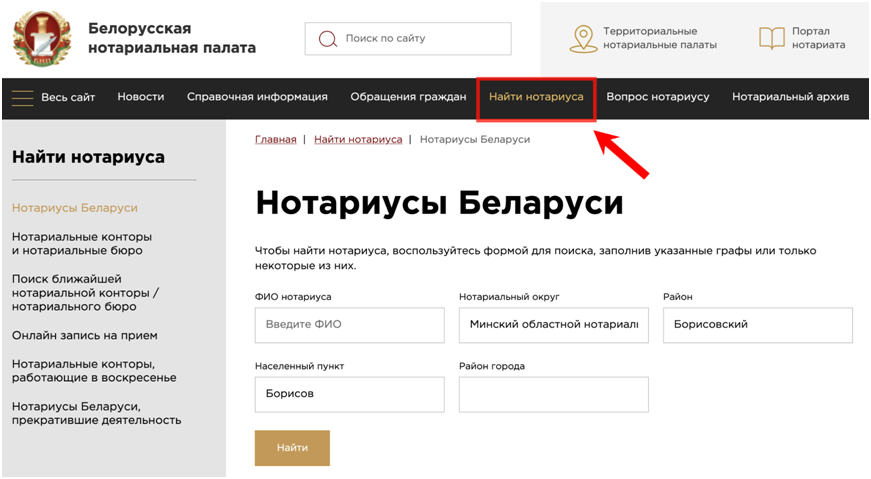Expand the Район dropdown showing Борисовский

757,325
